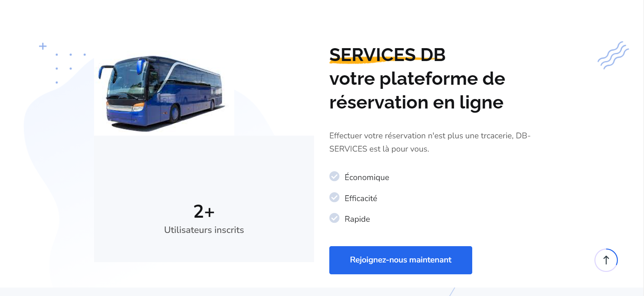Image resolution: width=644 pixels, height=296 pixels.
Task: Click the Rapide feature label
Action: click(357, 219)
